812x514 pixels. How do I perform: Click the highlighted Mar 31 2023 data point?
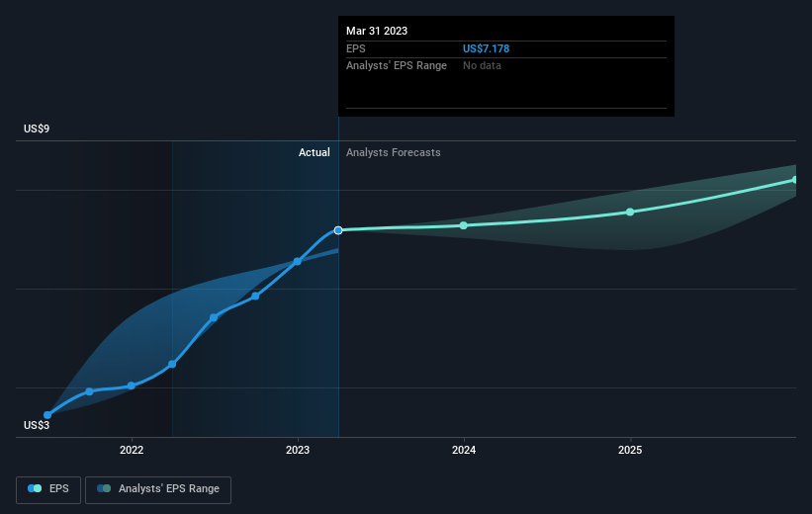tap(338, 230)
